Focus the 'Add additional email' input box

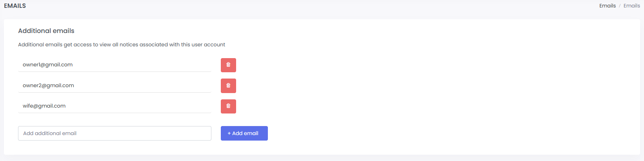click(x=115, y=133)
